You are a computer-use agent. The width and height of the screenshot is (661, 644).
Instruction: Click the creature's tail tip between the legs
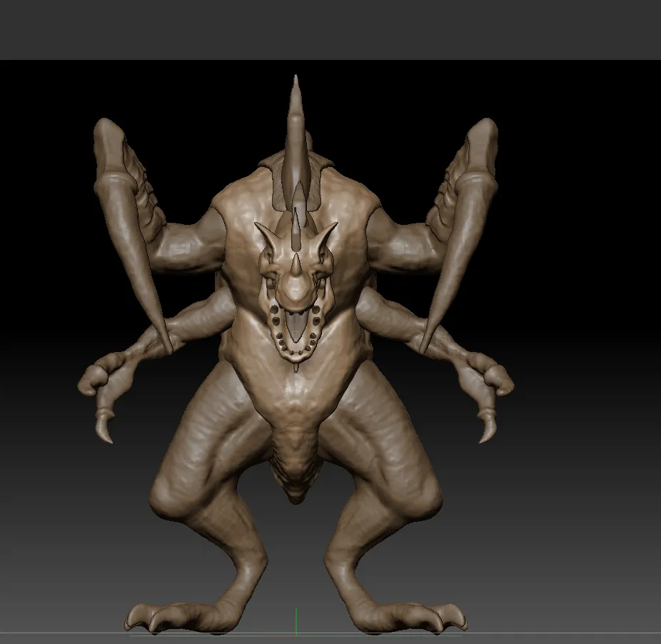tap(296, 493)
